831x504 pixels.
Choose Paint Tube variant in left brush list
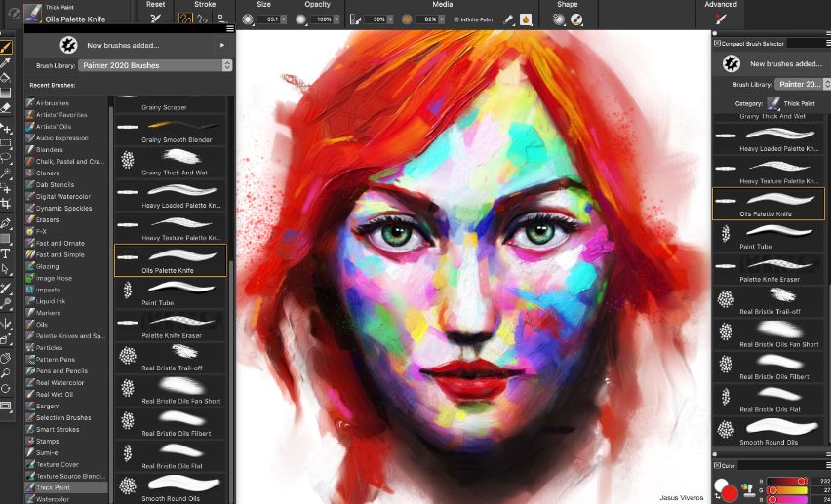coord(170,293)
